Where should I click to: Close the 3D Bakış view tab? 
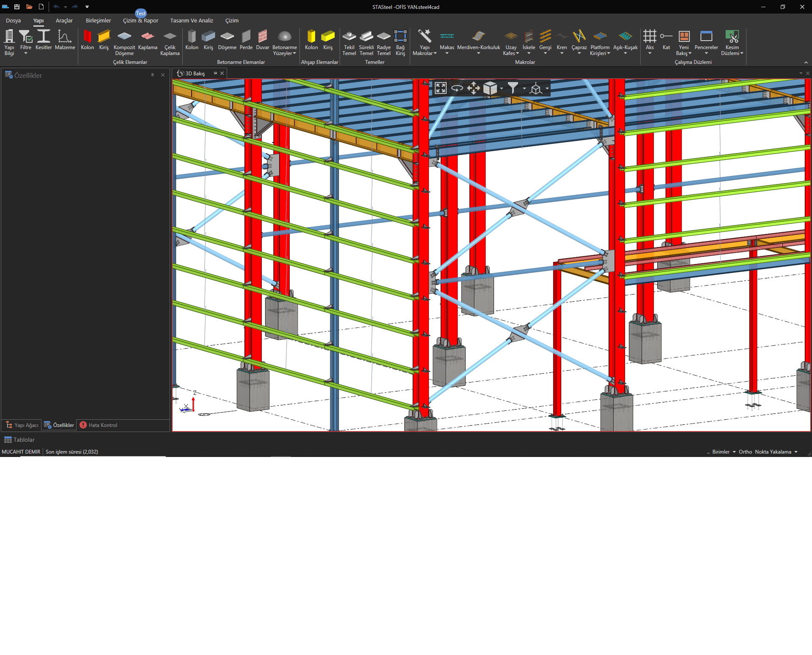(222, 73)
